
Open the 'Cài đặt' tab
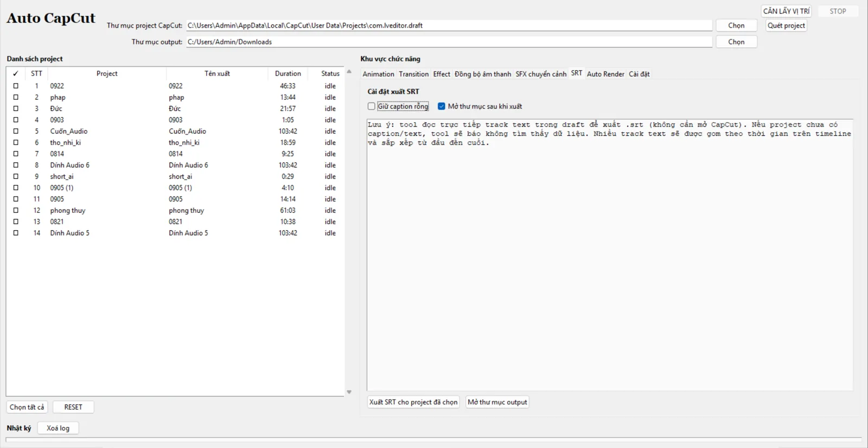[x=639, y=74]
